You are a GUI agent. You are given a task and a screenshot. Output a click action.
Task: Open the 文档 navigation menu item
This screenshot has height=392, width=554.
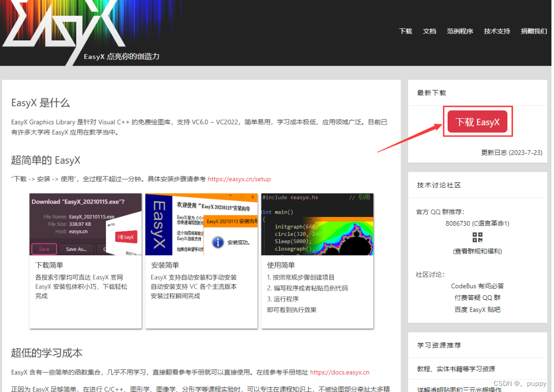click(429, 31)
